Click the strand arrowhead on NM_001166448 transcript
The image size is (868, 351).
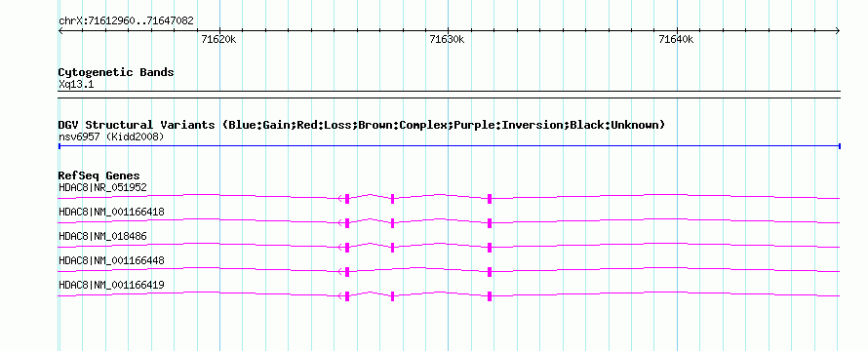[x=340, y=272]
